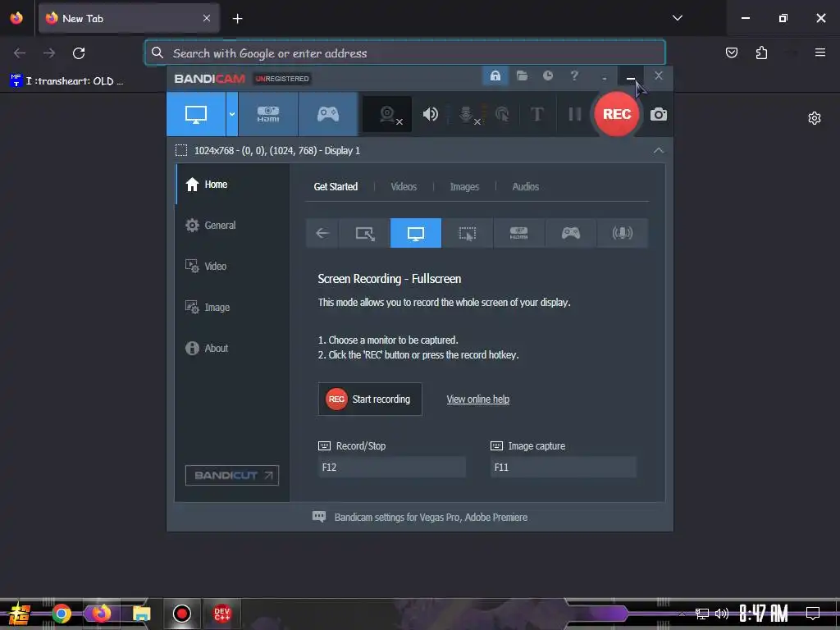Viewport: 840px width, 630px height.
Task: Select audio only recording icon
Action: click(622, 233)
